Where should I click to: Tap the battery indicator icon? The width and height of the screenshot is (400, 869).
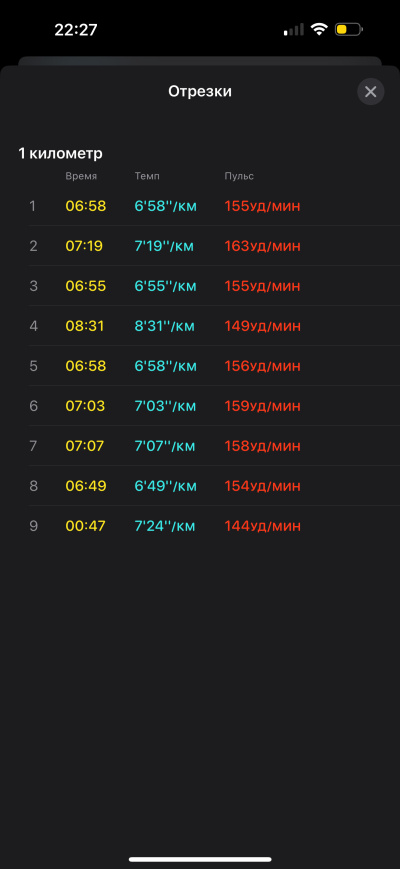(x=348, y=29)
